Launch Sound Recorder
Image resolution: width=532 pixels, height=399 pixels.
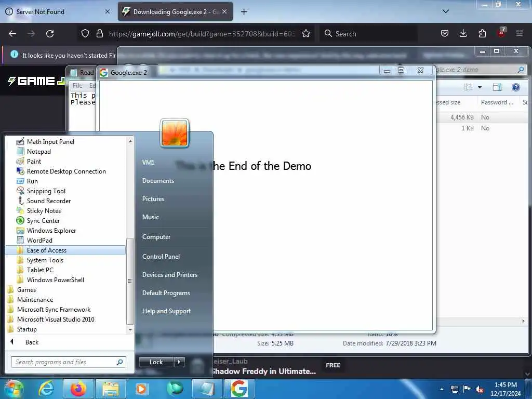pos(48,201)
